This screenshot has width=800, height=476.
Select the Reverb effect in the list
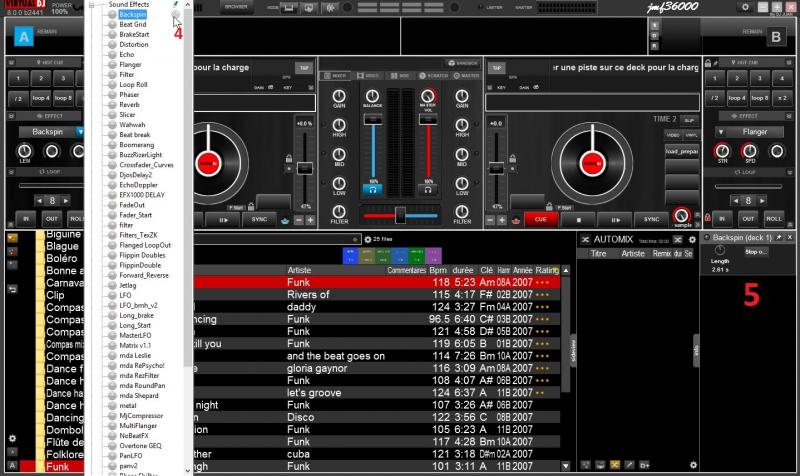(x=129, y=104)
